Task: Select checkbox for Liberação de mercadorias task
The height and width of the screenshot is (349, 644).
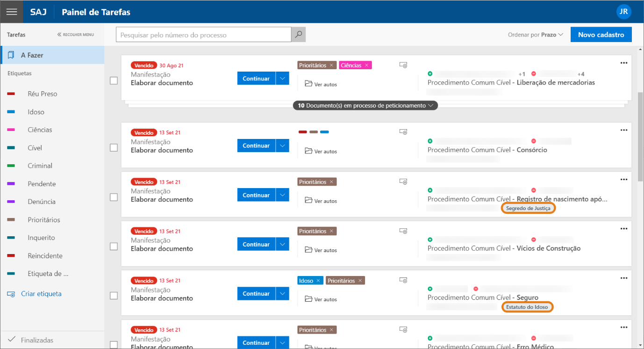Action: [x=114, y=80]
